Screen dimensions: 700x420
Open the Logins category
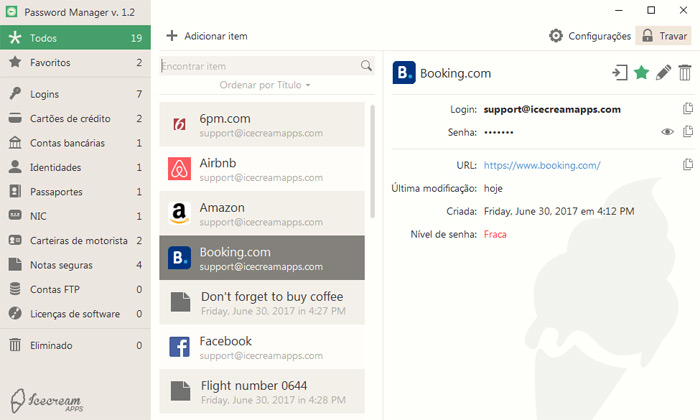point(75,94)
